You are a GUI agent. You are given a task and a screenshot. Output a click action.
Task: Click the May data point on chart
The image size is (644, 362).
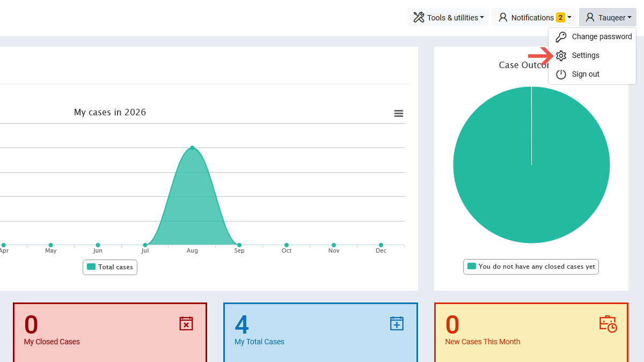tap(50, 245)
